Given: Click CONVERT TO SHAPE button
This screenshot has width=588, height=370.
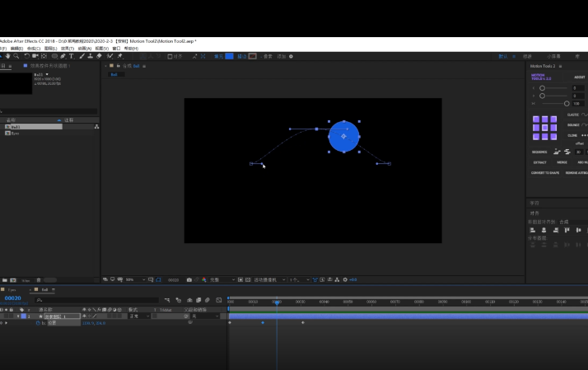Looking at the screenshot, I should (545, 172).
